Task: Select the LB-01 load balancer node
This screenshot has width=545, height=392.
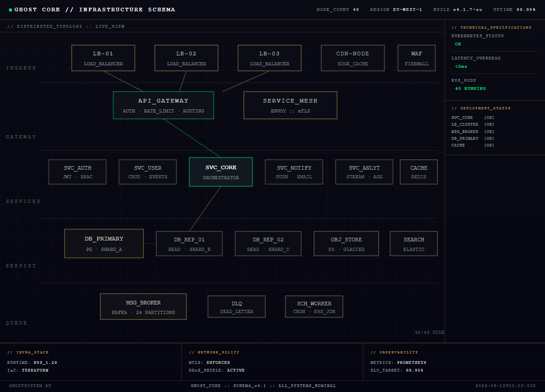Action: (103, 58)
